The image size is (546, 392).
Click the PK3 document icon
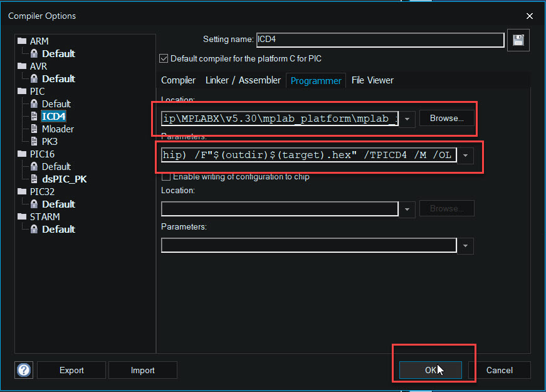pyautogui.click(x=34, y=141)
